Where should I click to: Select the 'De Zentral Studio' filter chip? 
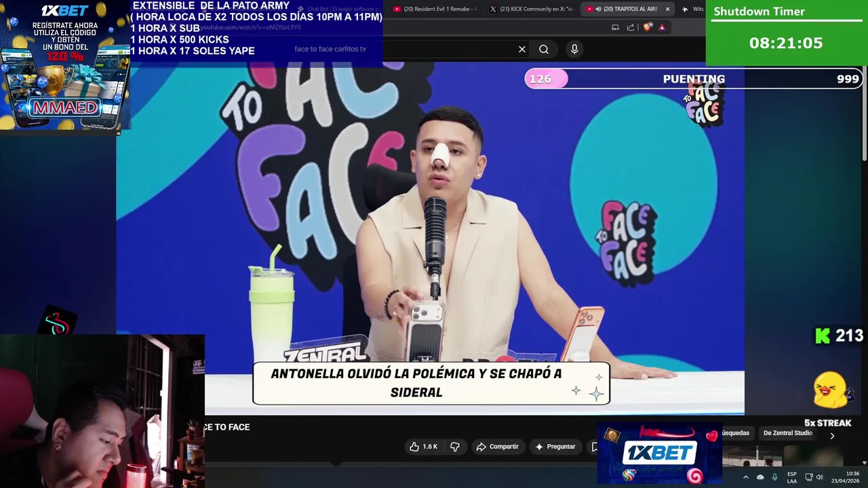(x=787, y=433)
